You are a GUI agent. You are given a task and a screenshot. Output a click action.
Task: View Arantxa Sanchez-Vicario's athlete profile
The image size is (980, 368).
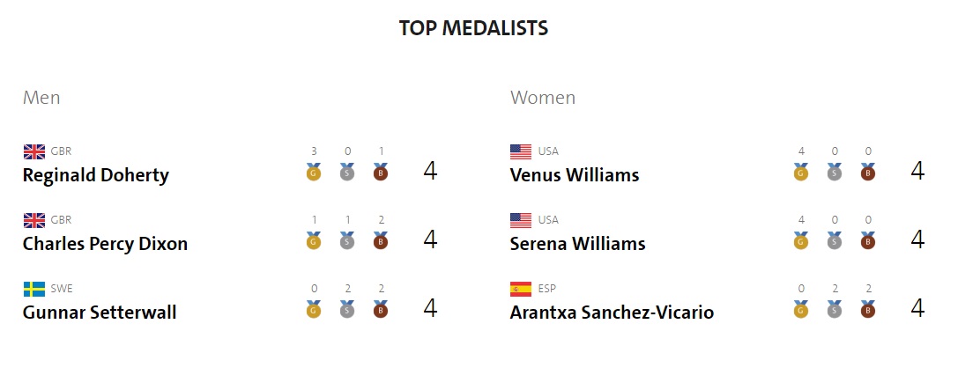[612, 313]
